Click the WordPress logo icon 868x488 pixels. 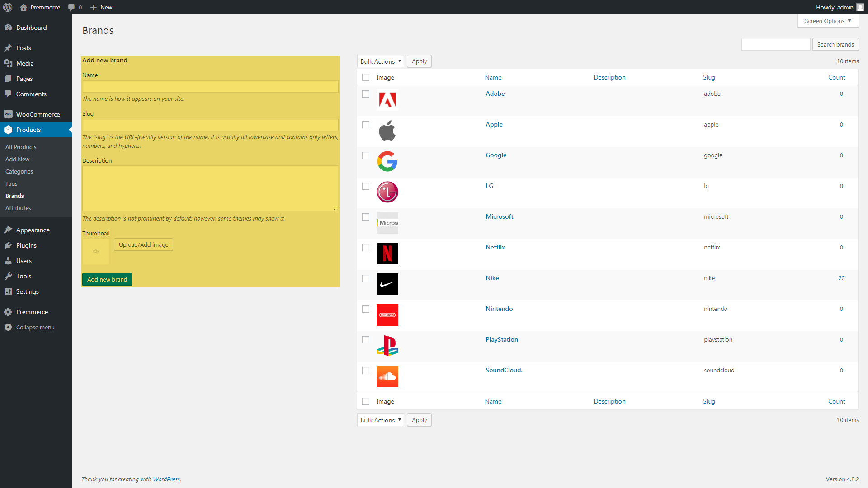coord(8,7)
